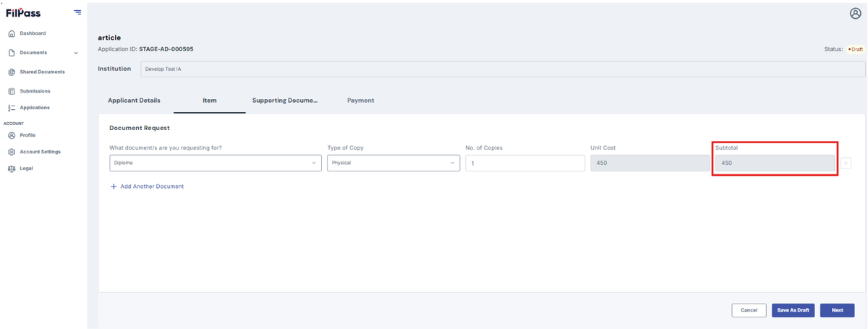This screenshot has width=868, height=329.
Task: Click the Submissions icon
Action: (12, 91)
